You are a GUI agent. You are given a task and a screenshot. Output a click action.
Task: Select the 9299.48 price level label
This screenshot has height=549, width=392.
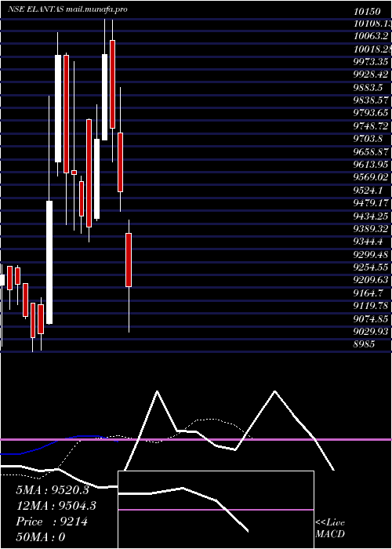click(371, 254)
